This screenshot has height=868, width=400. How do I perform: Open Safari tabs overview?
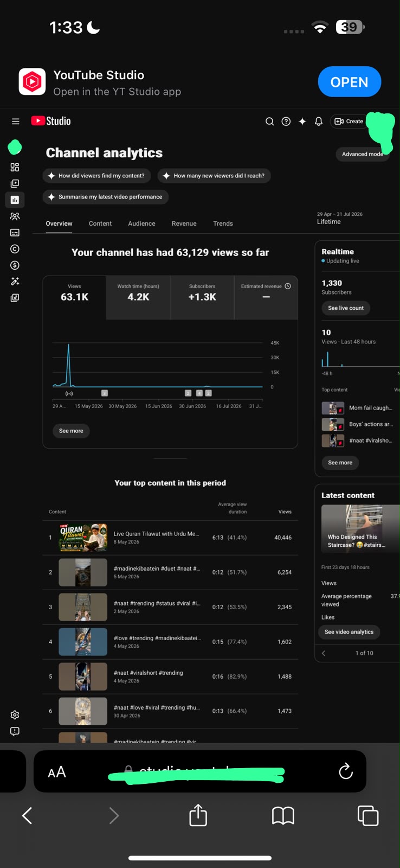coord(368,816)
